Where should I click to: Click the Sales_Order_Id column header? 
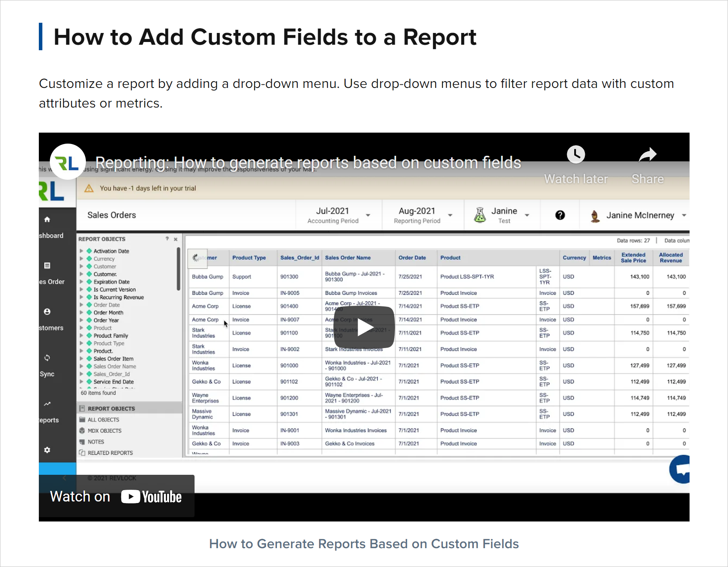[x=300, y=258]
